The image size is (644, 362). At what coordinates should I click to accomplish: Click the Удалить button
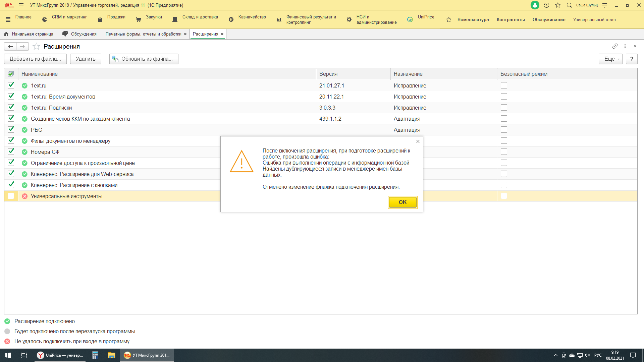click(x=86, y=59)
